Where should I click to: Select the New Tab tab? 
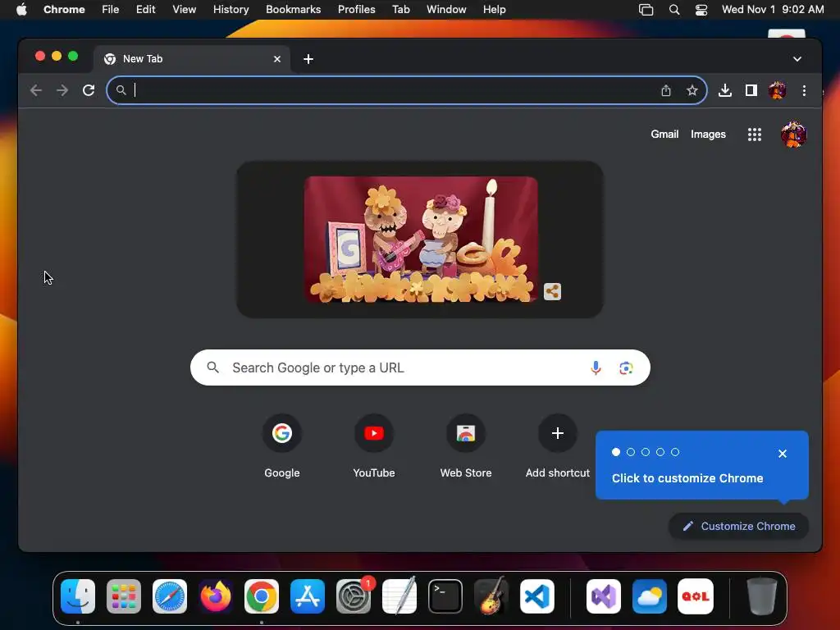[192, 59]
